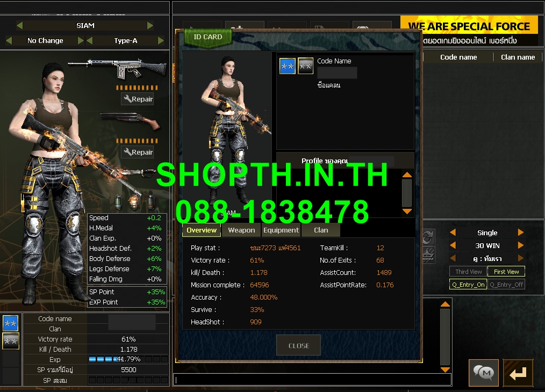Image resolution: width=545 pixels, height=392 pixels.
Task: Switch to the Overview tab
Action: (202, 230)
